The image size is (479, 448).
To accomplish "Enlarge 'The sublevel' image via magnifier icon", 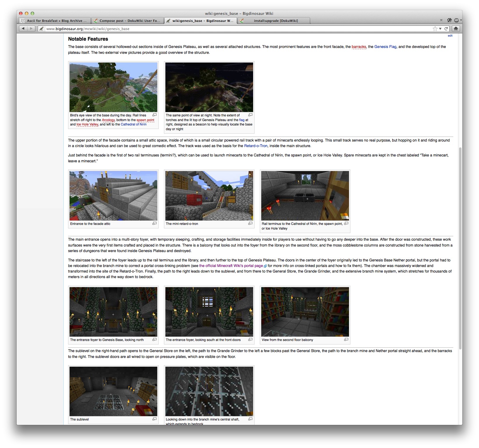I will click(x=155, y=419).
